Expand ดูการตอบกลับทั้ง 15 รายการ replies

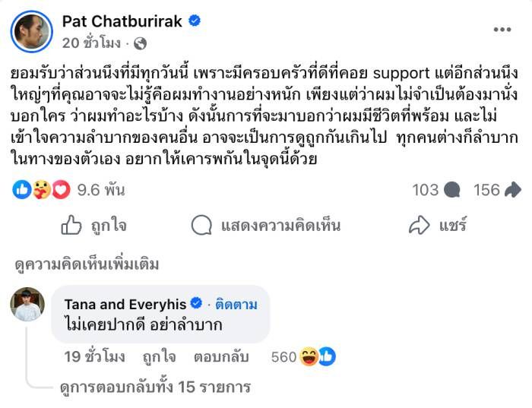point(155,387)
